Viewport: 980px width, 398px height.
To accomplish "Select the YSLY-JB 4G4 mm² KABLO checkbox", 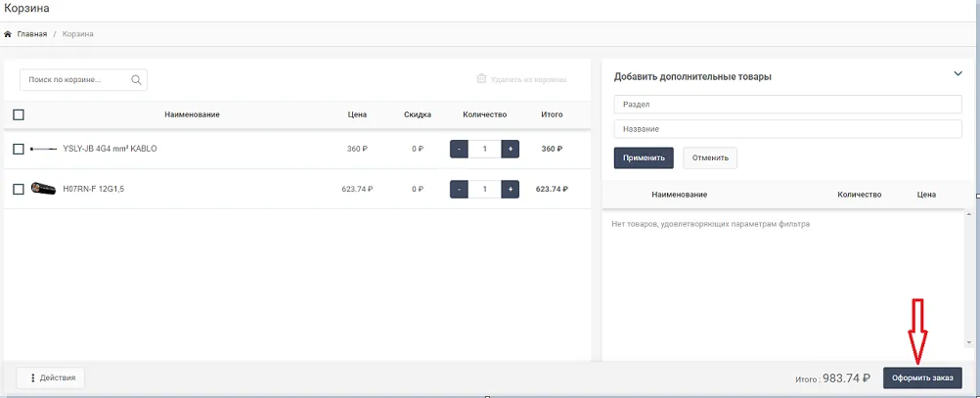I will click(19, 149).
